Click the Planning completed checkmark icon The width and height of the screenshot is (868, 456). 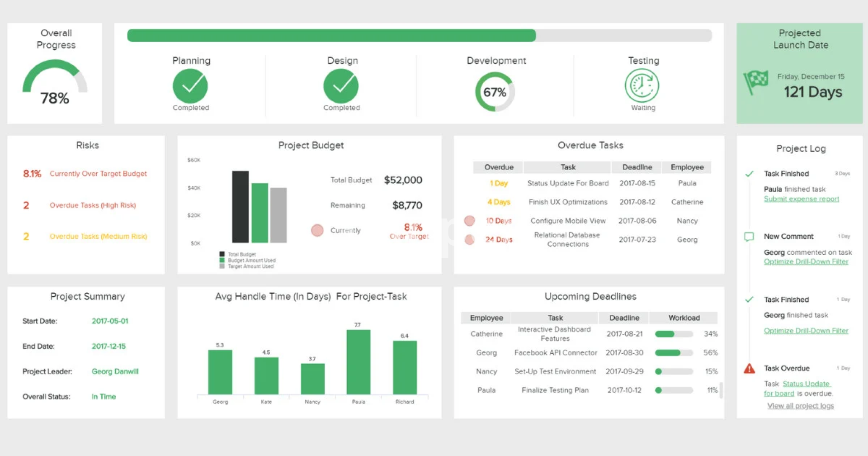pos(190,86)
